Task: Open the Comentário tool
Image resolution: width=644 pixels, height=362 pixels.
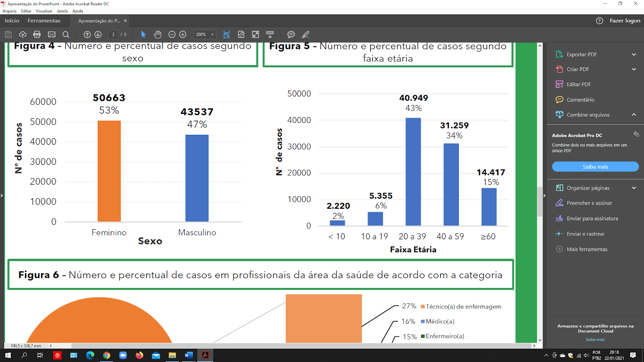Action: pos(580,100)
